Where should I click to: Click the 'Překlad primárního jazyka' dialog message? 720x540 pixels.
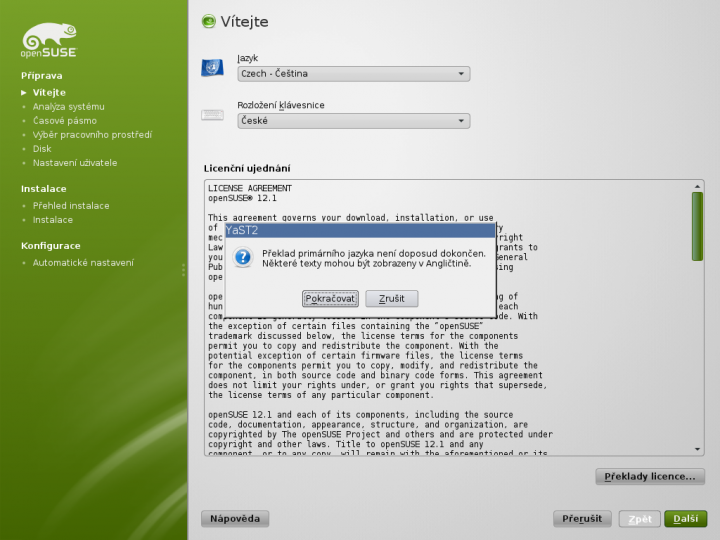pos(374,259)
